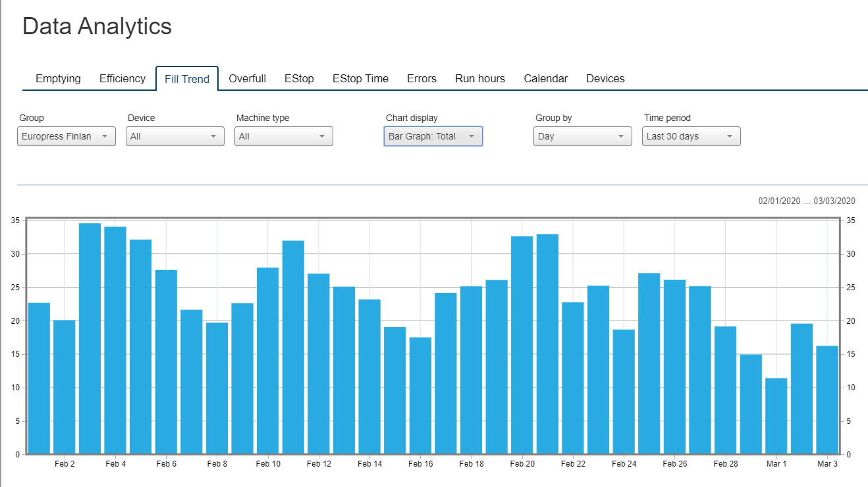Switch to the Run hours tab

[480, 78]
